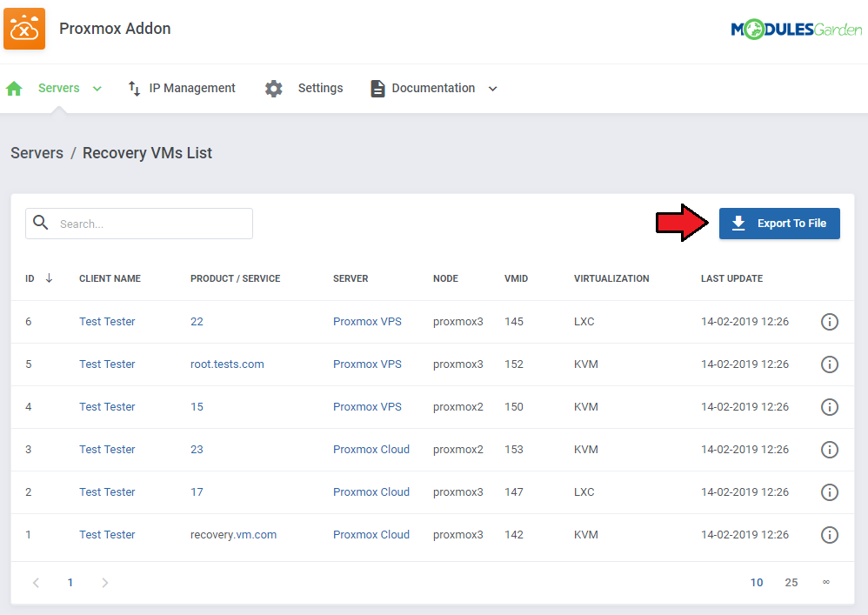Open Test Tester client in row 3
This screenshot has height=615, width=868.
[107, 450]
